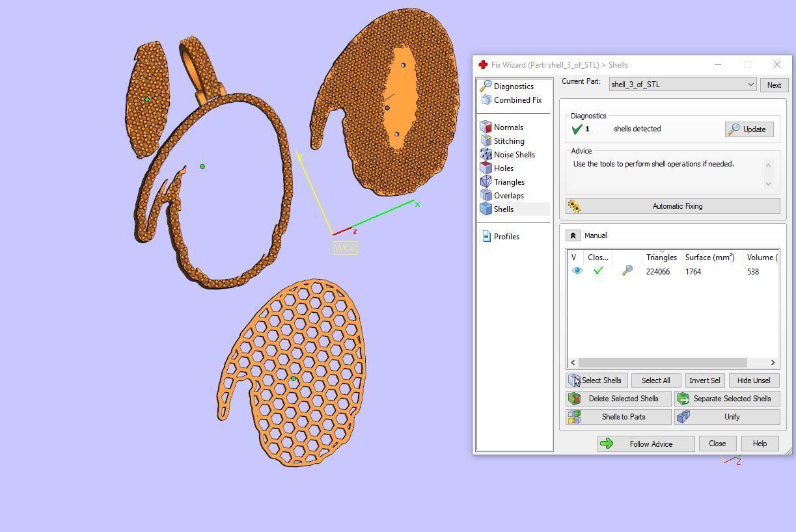This screenshot has height=532, width=796.
Task: Click the Noise Shells dotted cube icon
Action: tap(486, 154)
